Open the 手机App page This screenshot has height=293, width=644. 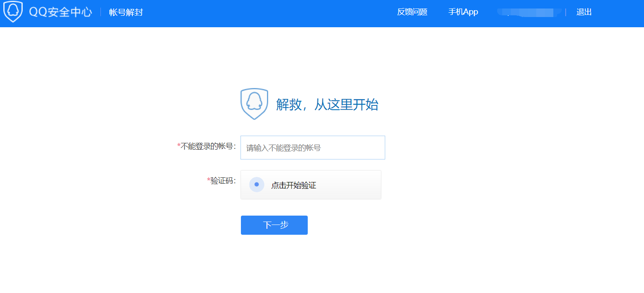pos(463,12)
